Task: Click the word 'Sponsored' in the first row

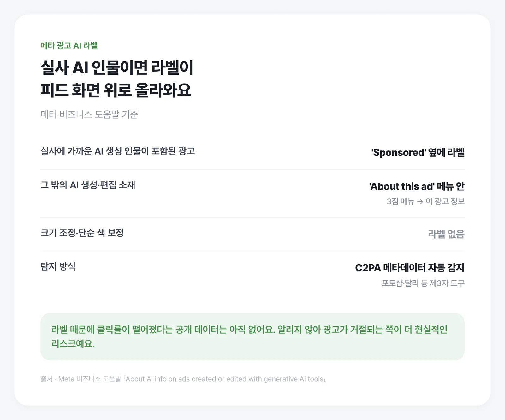Action: tap(399, 153)
